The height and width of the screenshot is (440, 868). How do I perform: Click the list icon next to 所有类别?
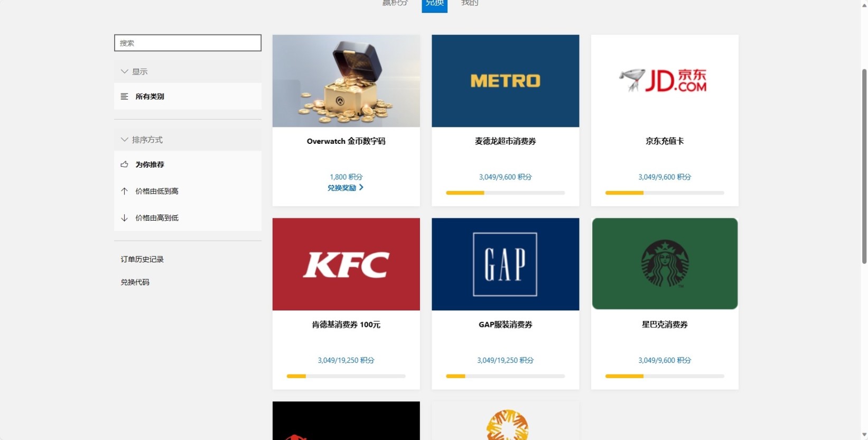coord(124,96)
